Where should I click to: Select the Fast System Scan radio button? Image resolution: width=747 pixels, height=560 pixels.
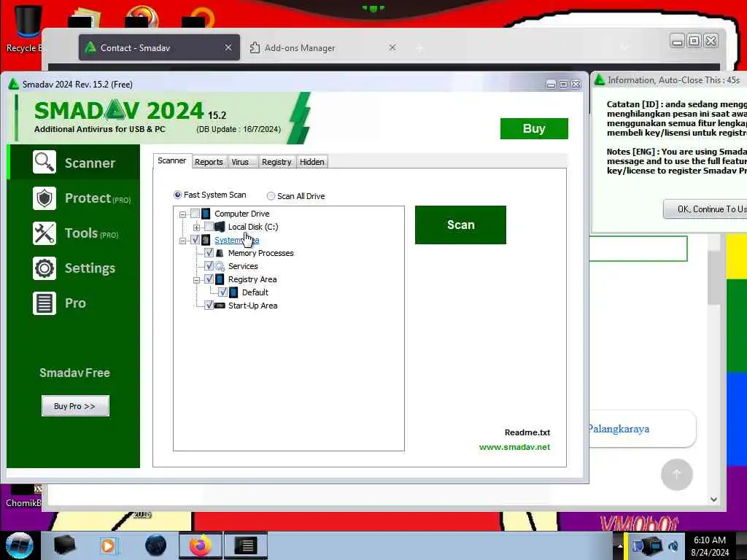178,195
